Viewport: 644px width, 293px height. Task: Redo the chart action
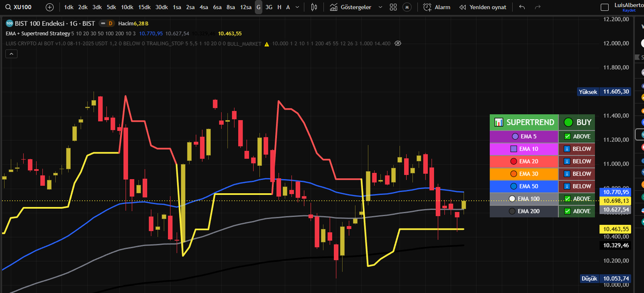(538, 8)
